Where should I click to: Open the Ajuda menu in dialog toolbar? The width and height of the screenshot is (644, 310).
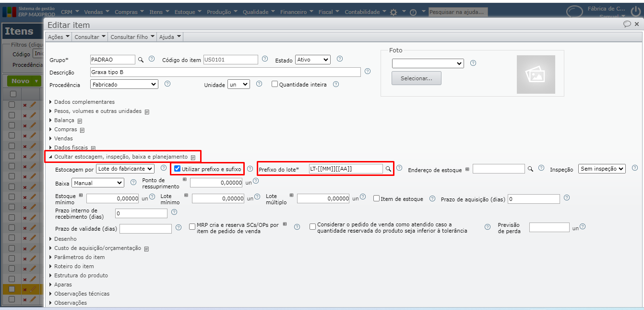point(170,37)
